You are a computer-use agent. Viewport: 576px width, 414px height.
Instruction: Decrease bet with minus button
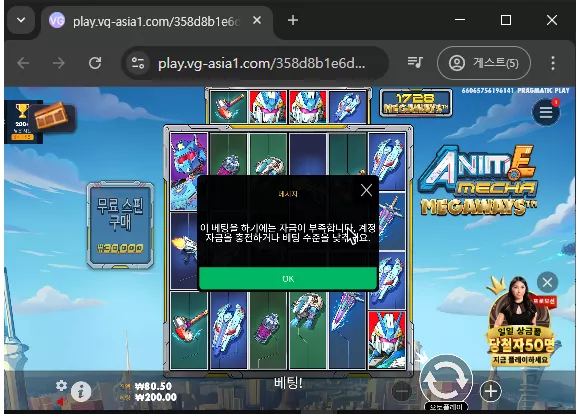point(402,391)
